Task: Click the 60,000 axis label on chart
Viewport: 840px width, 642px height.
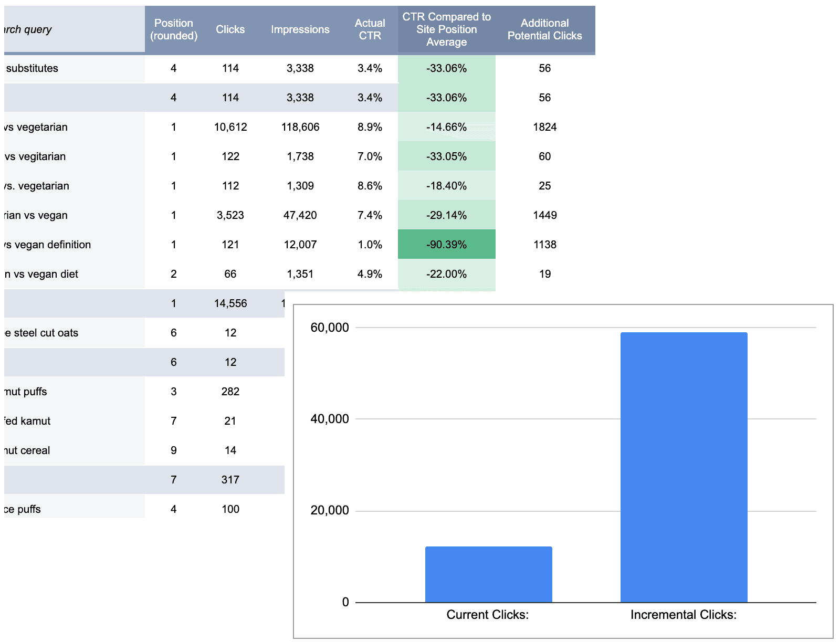Action: (331, 327)
